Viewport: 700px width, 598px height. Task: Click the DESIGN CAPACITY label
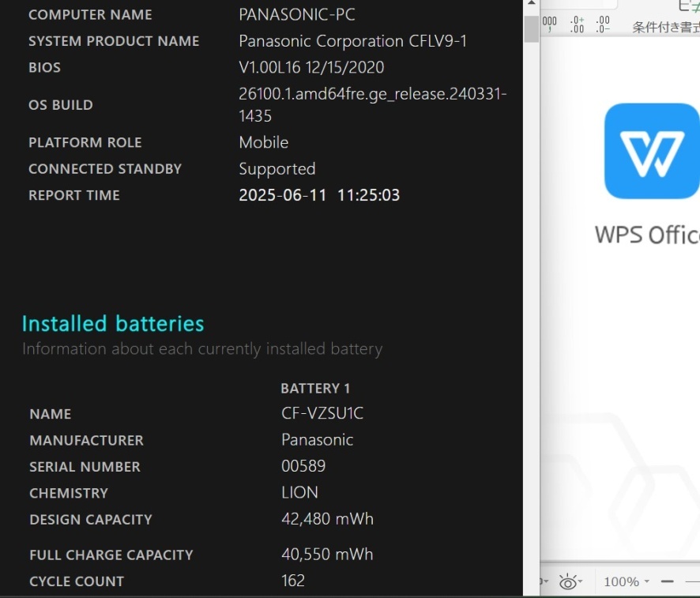(x=91, y=520)
